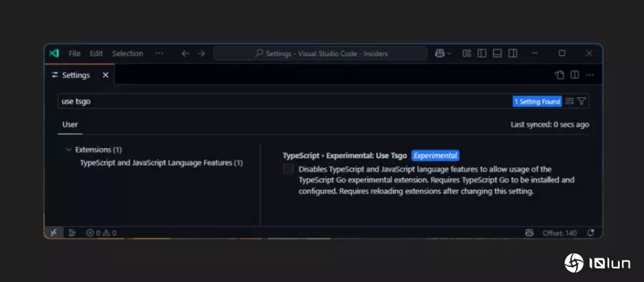Open the Selection menu
The image size is (644, 282).
pos(128,54)
